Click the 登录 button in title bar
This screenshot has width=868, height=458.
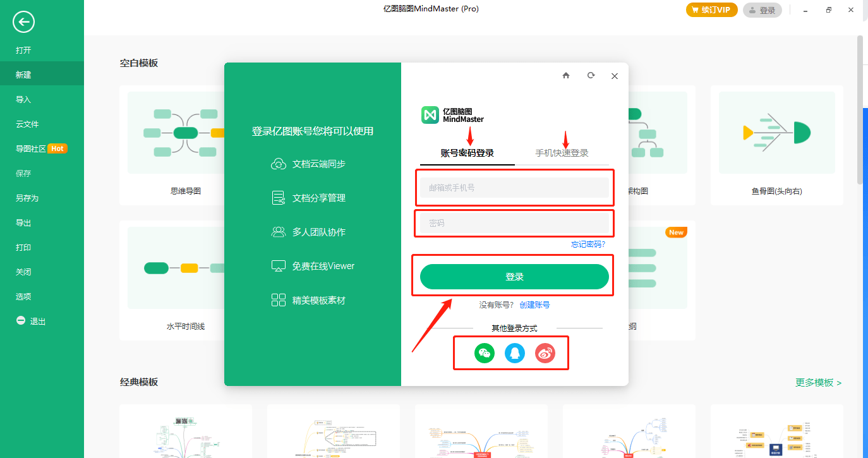[x=763, y=10]
